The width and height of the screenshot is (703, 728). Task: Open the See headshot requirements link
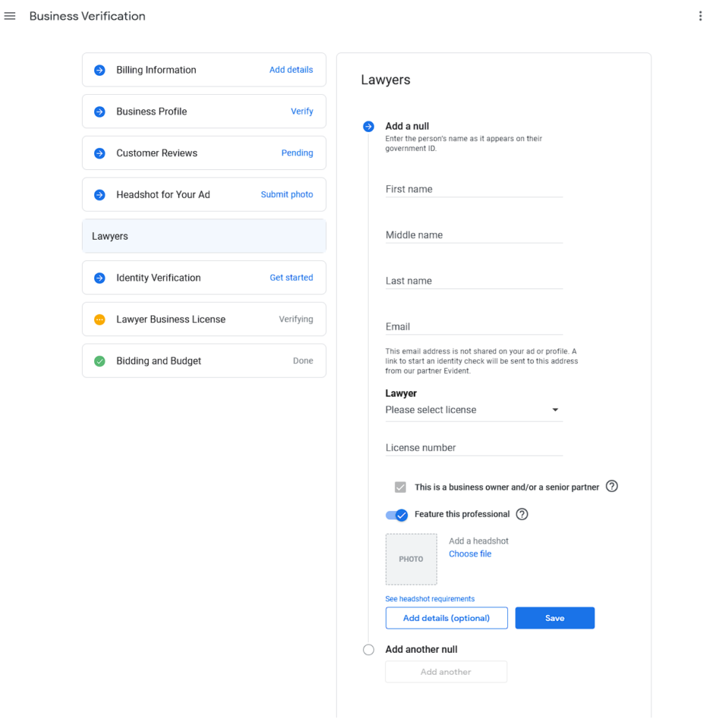[x=430, y=599]
